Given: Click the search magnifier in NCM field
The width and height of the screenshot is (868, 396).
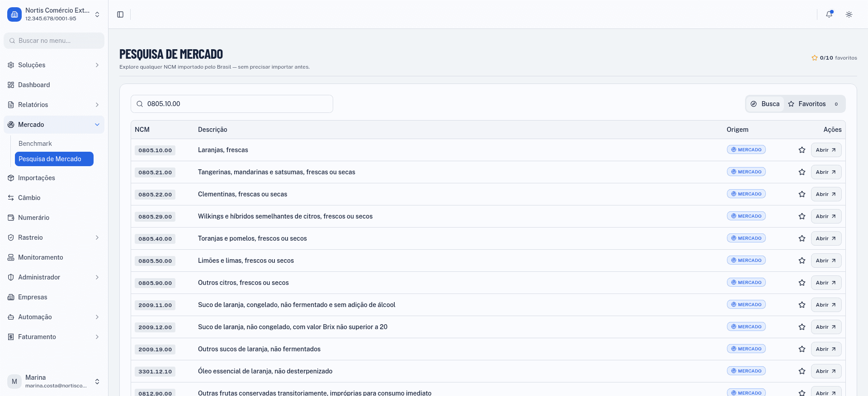Looking at the screenshot, I should click(x=140, y=104).
